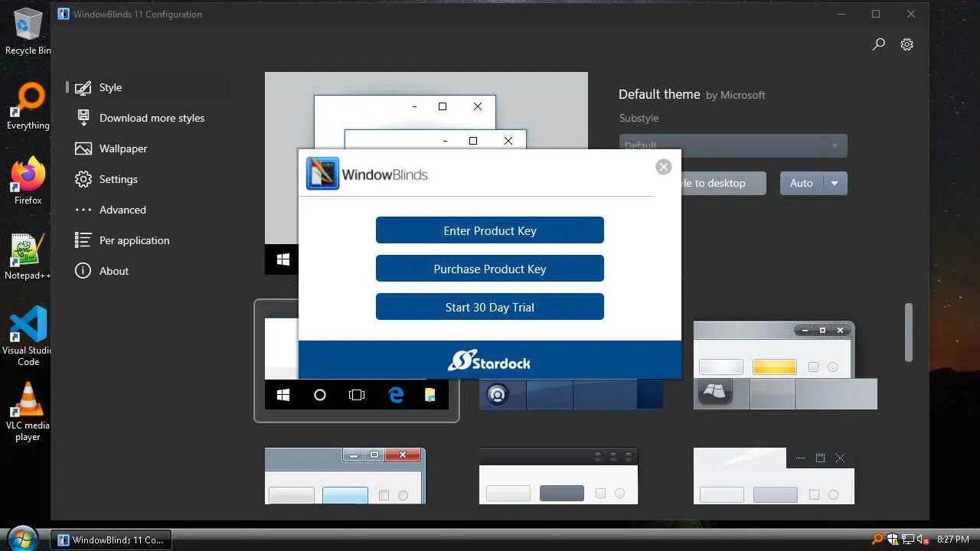Close the WindowBlinds licensing dialog

(664, 167)
